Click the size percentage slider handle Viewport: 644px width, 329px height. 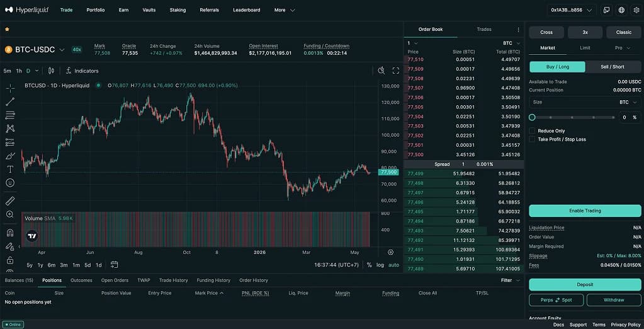[x=533, y=117]
